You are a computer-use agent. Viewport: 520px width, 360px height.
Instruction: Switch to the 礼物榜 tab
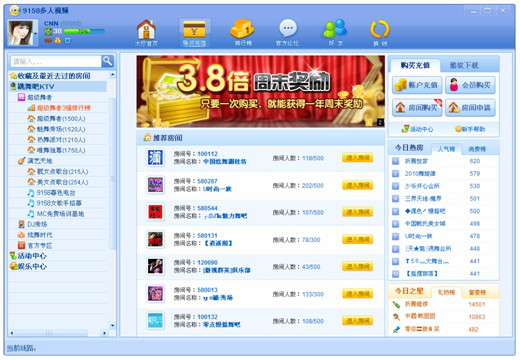point(446,292)
